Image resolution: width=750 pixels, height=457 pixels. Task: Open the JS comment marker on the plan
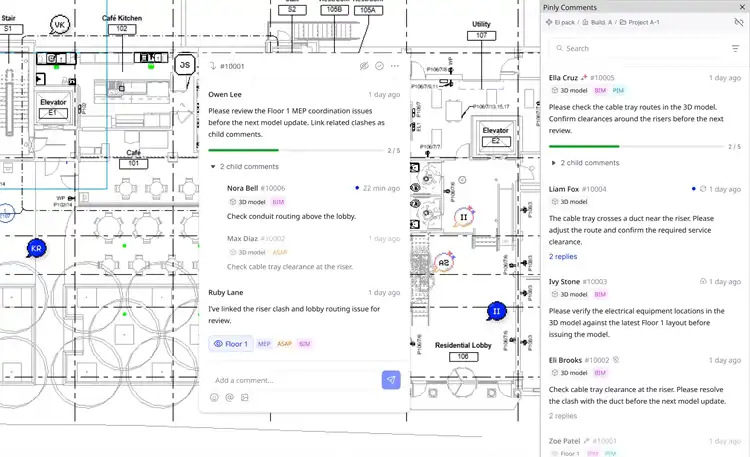tap(185, 65)
